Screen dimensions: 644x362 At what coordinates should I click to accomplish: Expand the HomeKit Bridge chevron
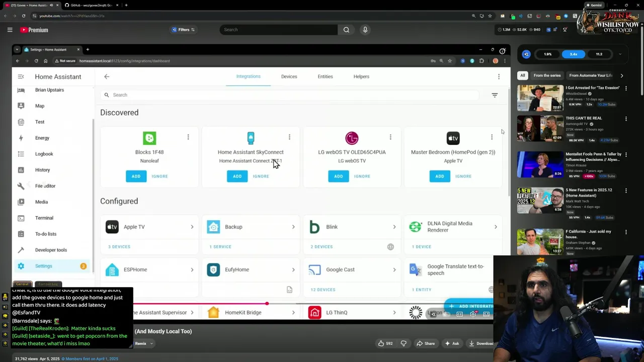[x=293, y=312]
